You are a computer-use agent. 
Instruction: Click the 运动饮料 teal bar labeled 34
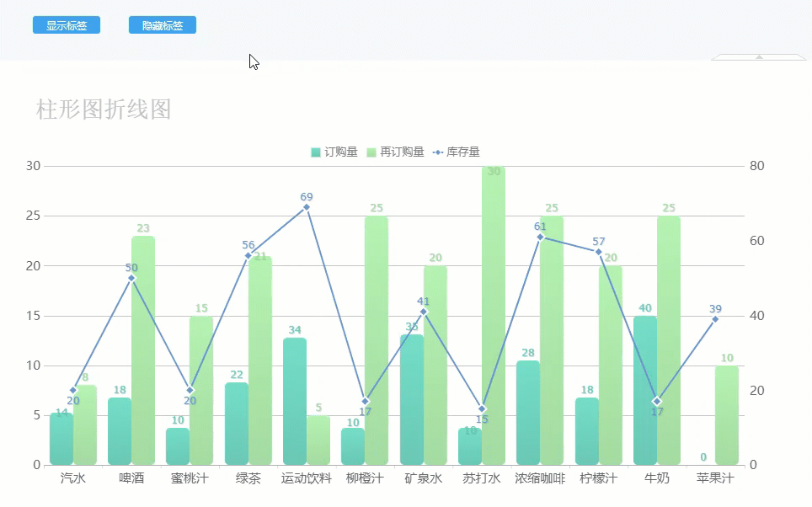point(295,402)
